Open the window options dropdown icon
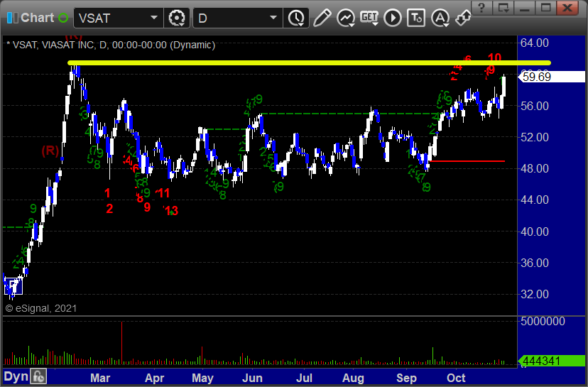The height and width of the screenshot is (387, 588). pyautogui.click(x=503, y=7)
